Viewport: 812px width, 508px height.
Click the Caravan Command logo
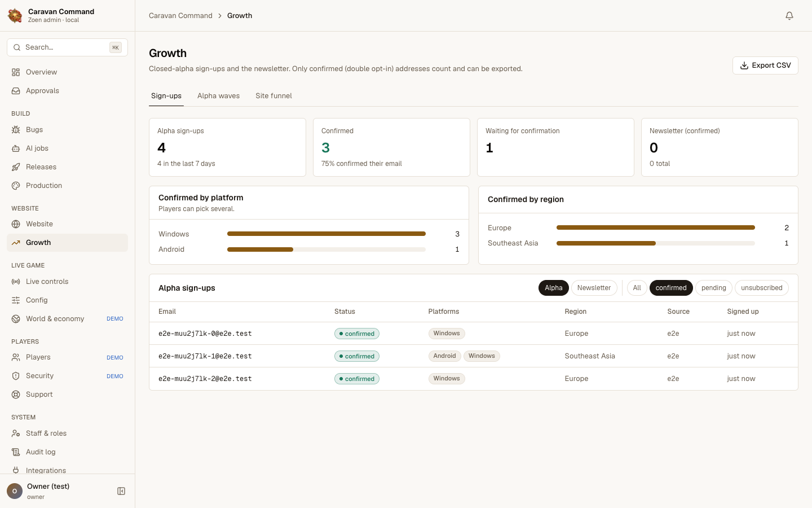15,16
